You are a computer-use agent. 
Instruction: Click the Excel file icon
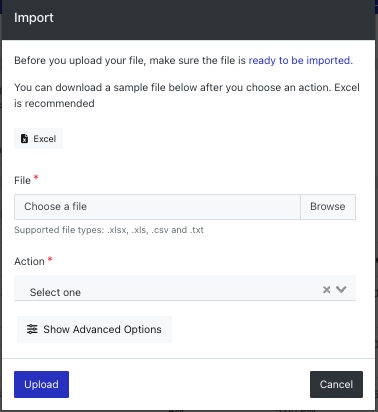(24, 139)
